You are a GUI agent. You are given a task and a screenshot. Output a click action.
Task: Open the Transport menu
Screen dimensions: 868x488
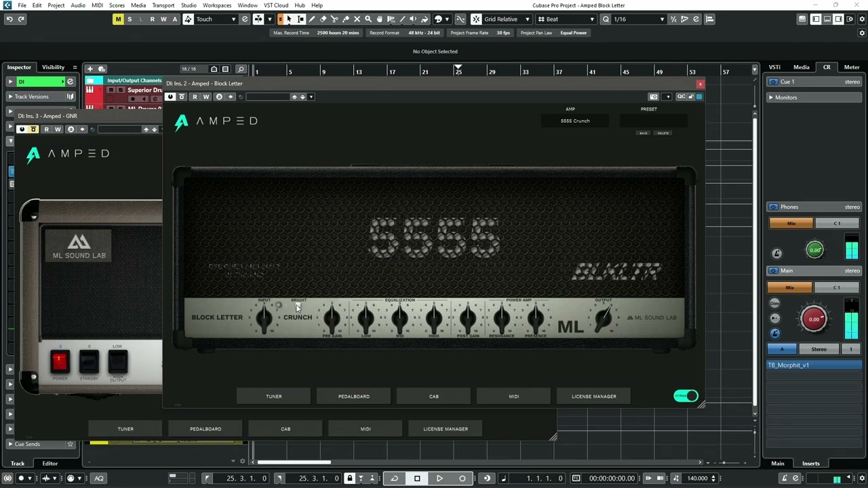[163, 5]
